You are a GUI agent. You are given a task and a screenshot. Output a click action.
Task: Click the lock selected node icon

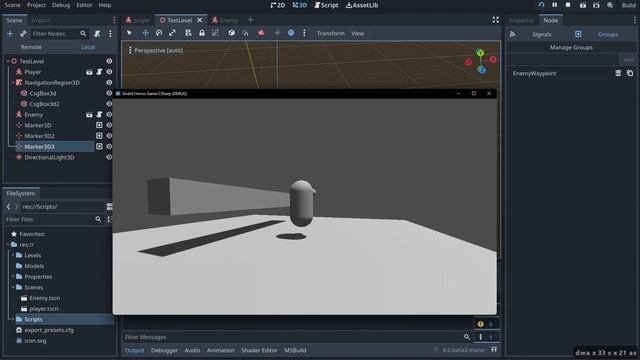(x=202, y=33)
